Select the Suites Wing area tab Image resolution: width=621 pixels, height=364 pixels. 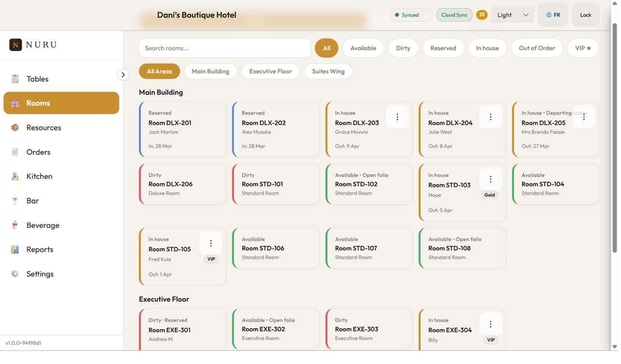(328, 72)
